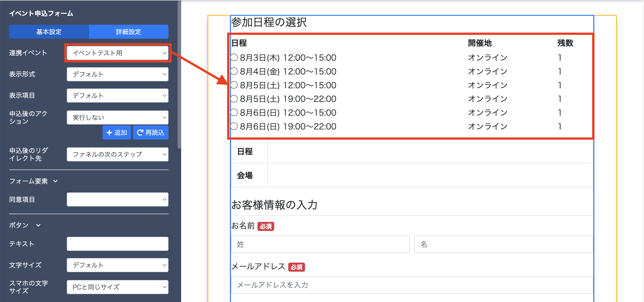
Task: Collapse the フォーム要素 section chevron
Action: (55, 181)
